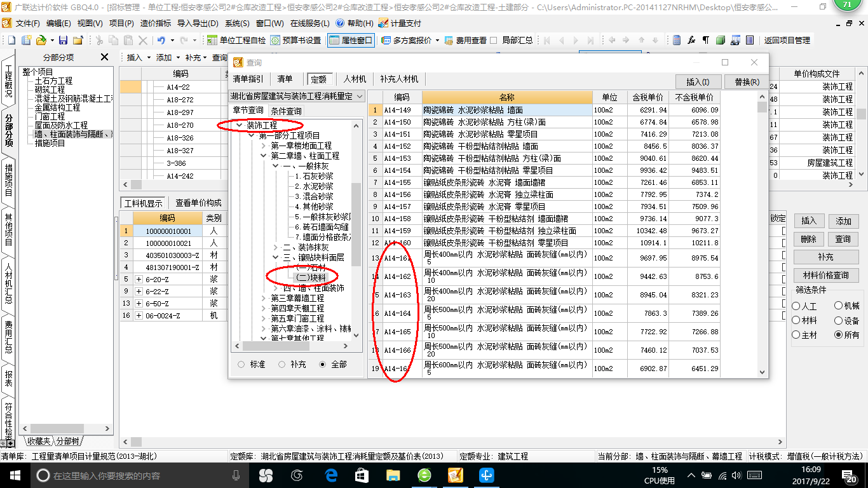Select the 设备 filter radio button
This screenshot has height=488, width=868.
point(839,321)
